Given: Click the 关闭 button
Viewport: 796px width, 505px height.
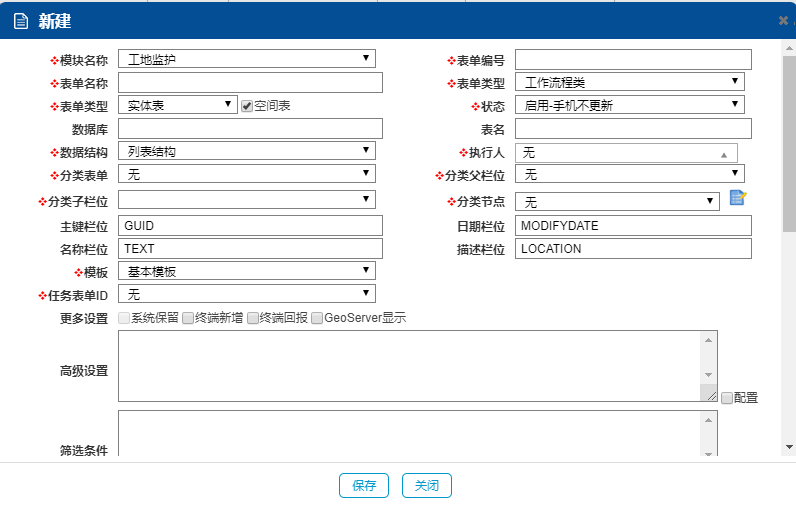Looking at the screenshot, I should click(x=427, y=486).
